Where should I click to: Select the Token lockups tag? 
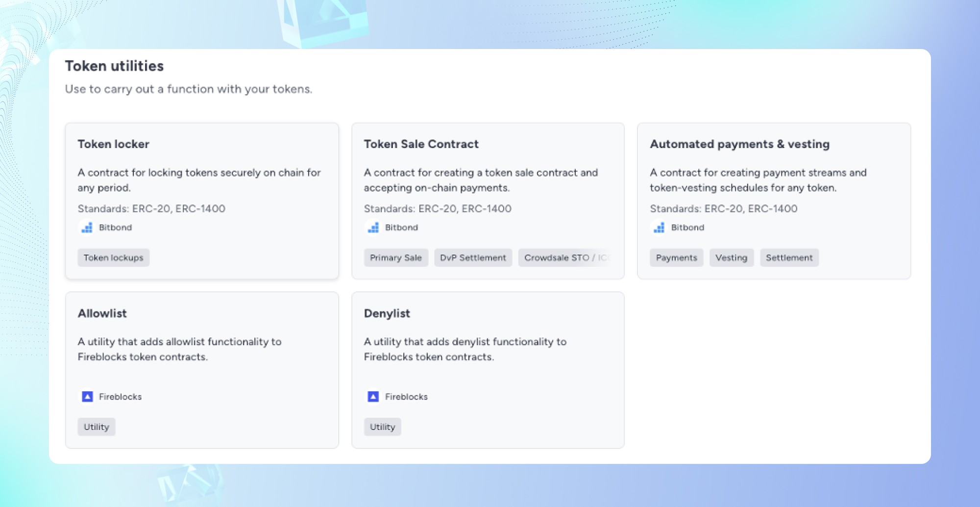[113, 257]
